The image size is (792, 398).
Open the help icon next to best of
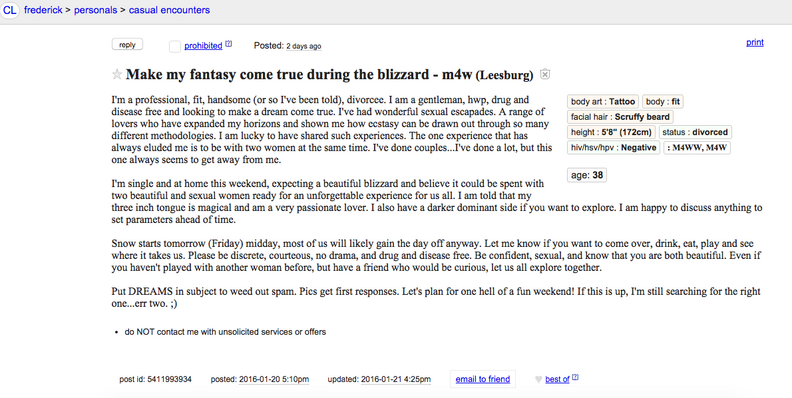click(x=575, y=377)
